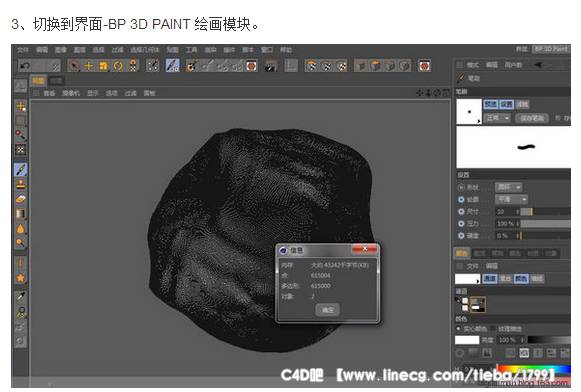Viewport: 581px width, 392px height.
Task: Select the 纹理画笔 texture paint radio option
Action: (x=493, y=329)
